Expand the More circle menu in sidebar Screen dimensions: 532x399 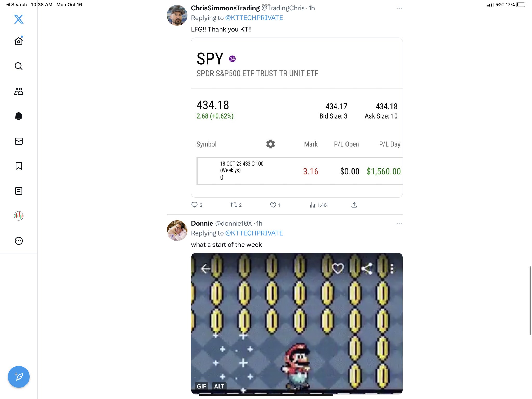pyautogui.click(x=19, y=241)
